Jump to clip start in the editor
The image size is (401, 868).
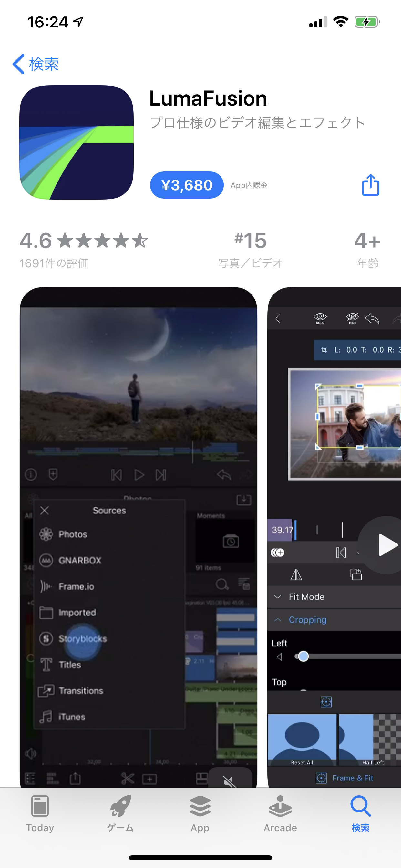(x=341, y=553)
